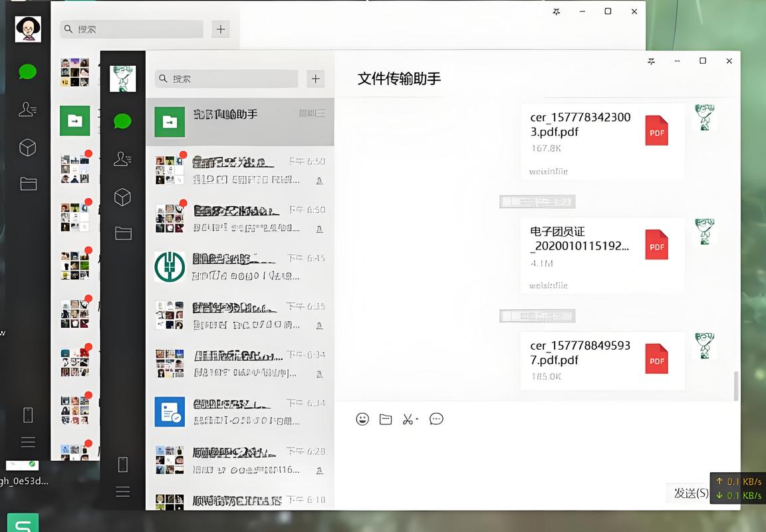Open favorites cube icon in front window
This screenshot has height=532, width=766.
coord(122,198)
